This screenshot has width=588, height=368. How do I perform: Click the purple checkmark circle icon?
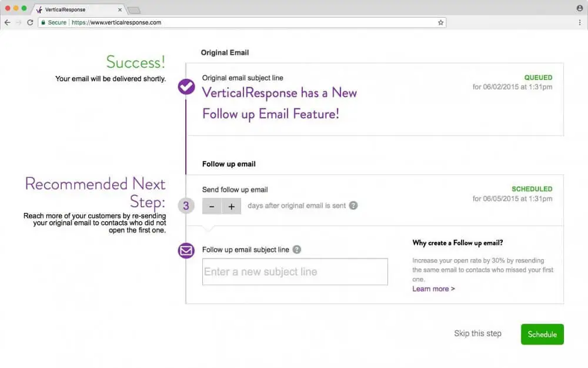point(186,87)
